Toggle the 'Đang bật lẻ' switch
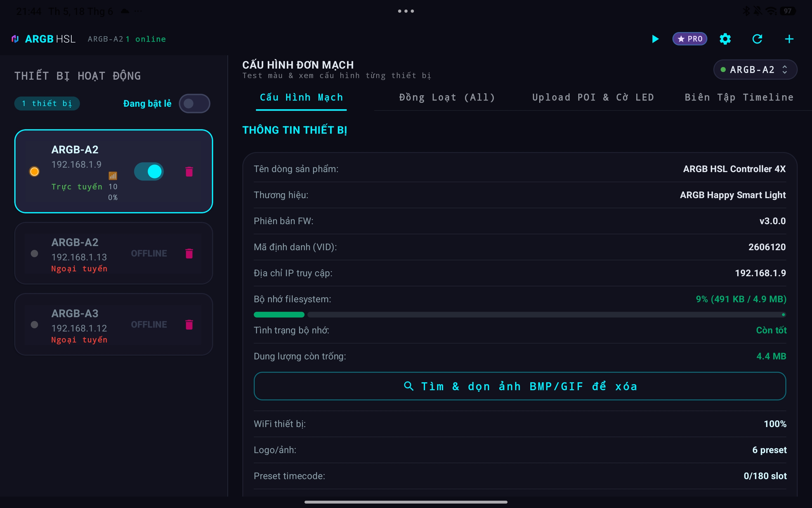This screenshot has height=508, width=812. pos(194,104)
